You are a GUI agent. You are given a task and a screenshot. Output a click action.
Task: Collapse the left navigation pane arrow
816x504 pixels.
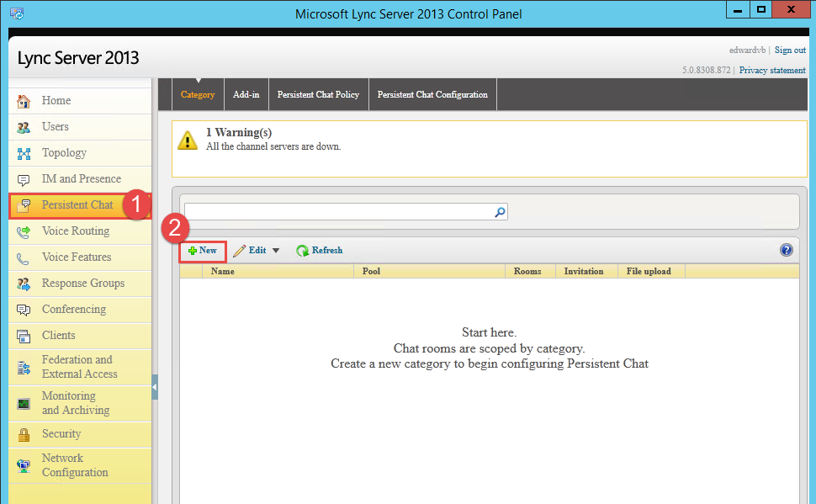coord(155,387)
